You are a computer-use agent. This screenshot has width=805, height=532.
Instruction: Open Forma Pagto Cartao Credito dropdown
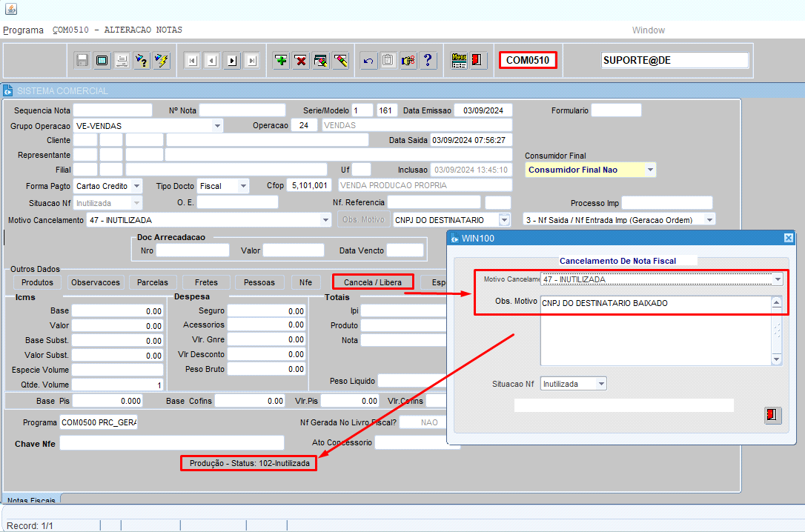click(x=136, y=186)
